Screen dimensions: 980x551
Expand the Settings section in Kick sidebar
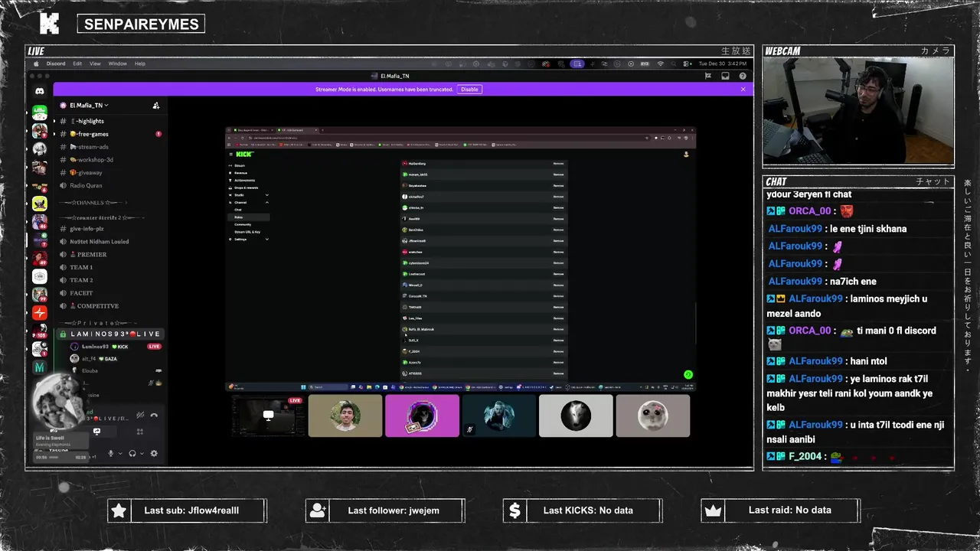point(249,239)
